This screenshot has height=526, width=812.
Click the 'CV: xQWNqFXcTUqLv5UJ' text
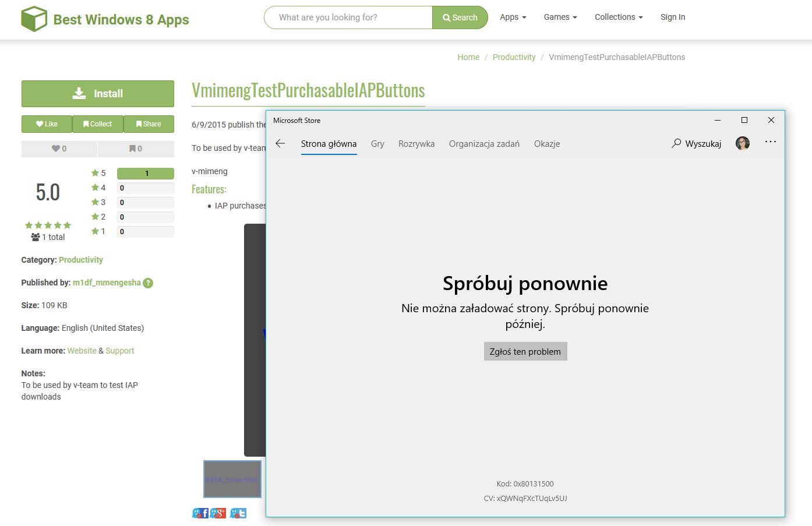[x=525, y=498]
